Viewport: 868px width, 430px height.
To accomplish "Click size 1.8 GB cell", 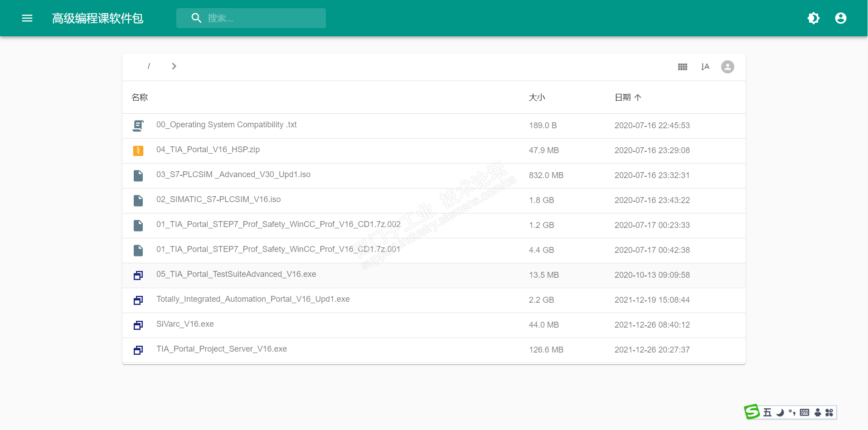I will point(542,200).
